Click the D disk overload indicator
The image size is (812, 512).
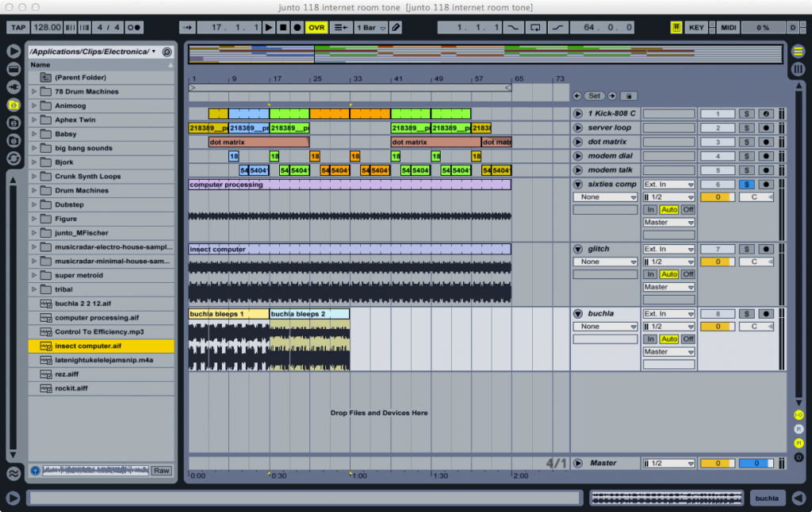[793, 28]
